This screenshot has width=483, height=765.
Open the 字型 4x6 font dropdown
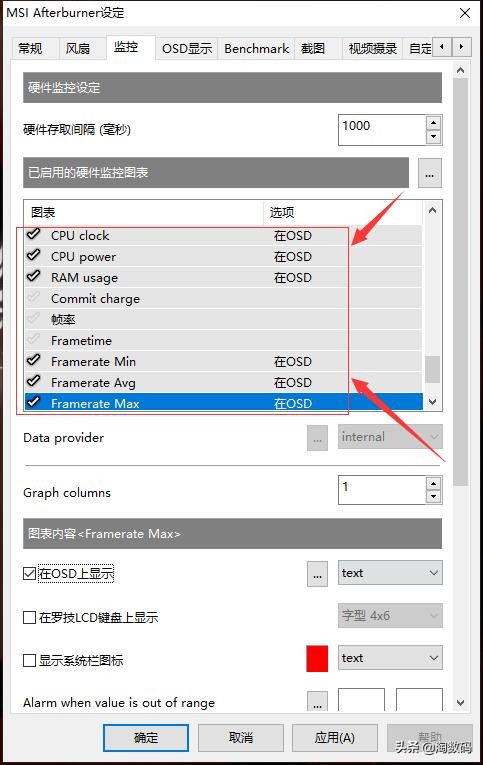[390, 615]
